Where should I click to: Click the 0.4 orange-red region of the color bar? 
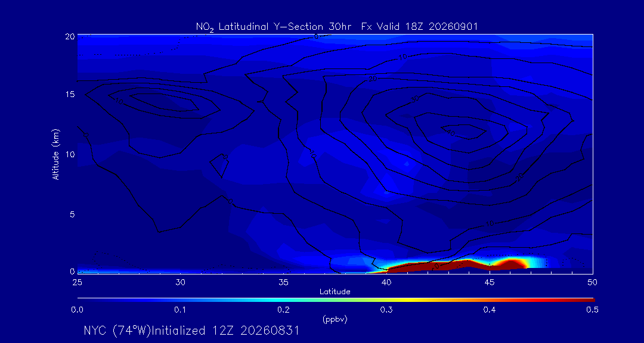pyautogui.click(x=490, y=300)
